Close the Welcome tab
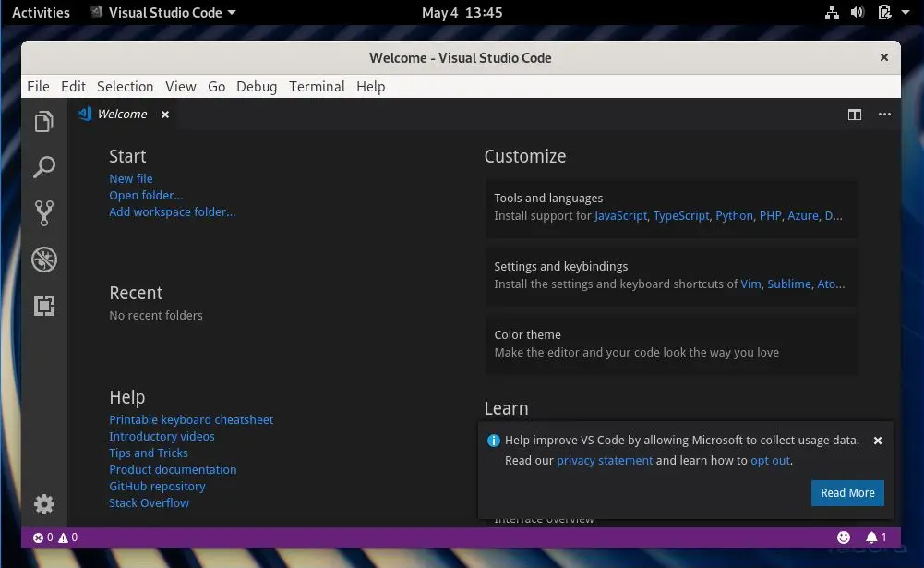Image resolution: width=924 pixels, height=568 pixels. pos(165,115)
